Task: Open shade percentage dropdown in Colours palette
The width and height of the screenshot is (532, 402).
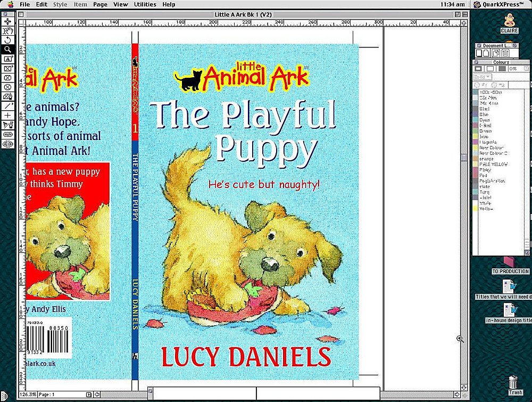Action: coord(526,69)
